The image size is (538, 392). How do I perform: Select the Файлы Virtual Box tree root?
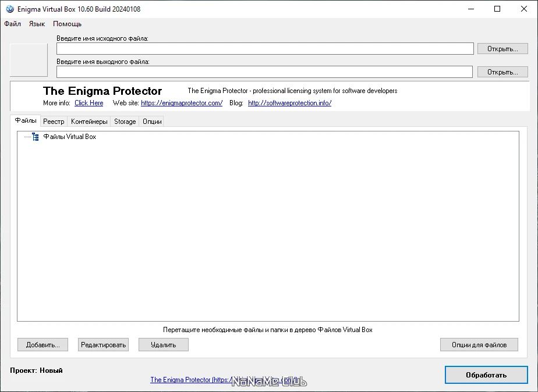[70, 137]
